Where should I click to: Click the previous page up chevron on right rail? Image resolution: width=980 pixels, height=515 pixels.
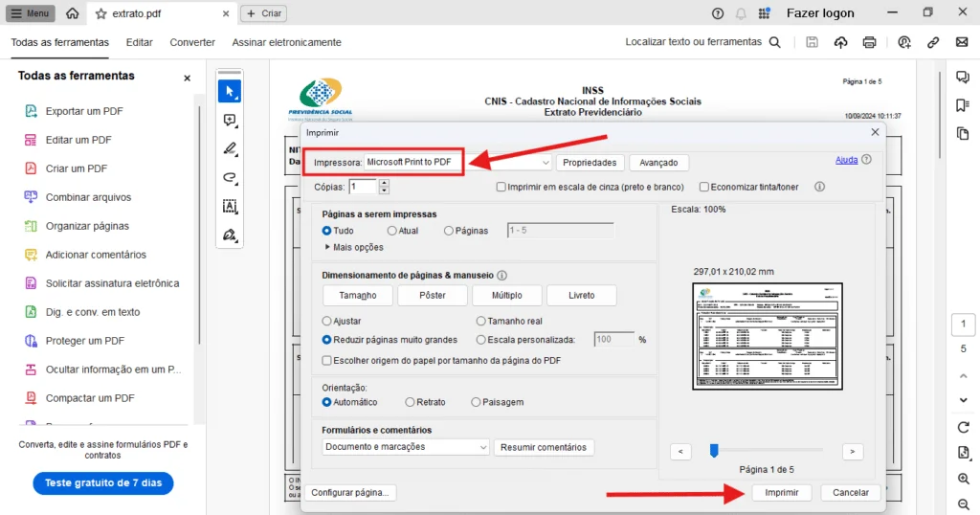[x=963, y=376]
